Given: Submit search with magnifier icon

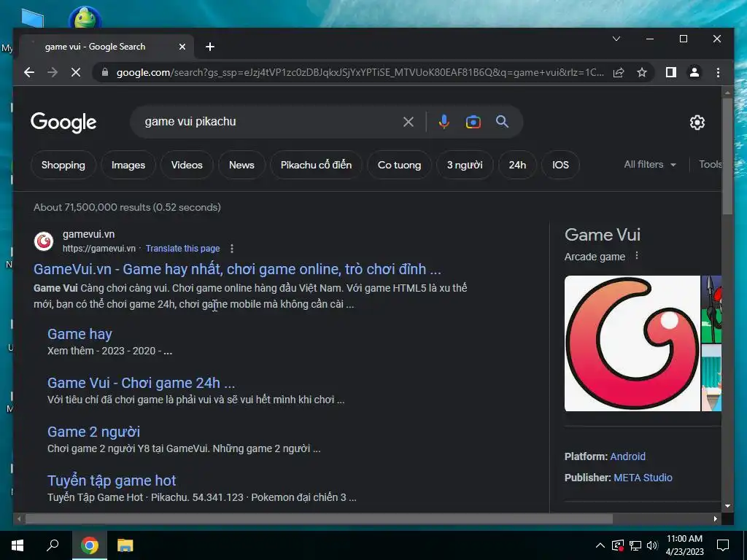Looking at the screenshot, I should tap(502, 122).
